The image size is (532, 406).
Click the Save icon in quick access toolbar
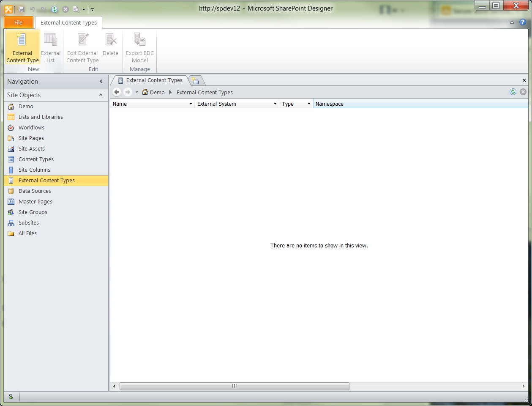tap(22, 9)
